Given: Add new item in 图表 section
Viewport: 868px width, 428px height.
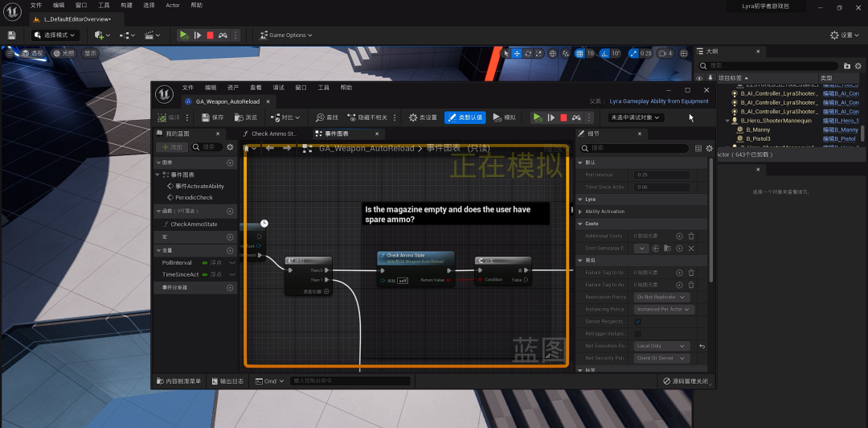Looking at the screenshot, I should click(x=230, y=163).
